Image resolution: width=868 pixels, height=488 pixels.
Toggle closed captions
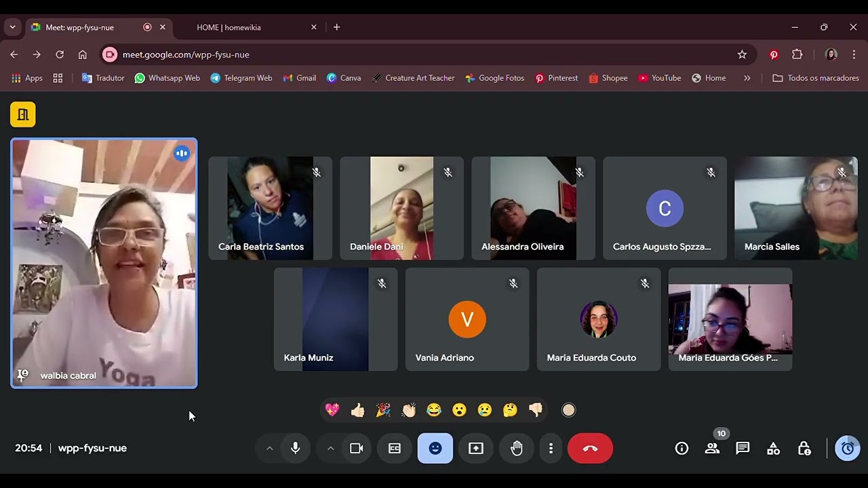(x=395, y=448)
